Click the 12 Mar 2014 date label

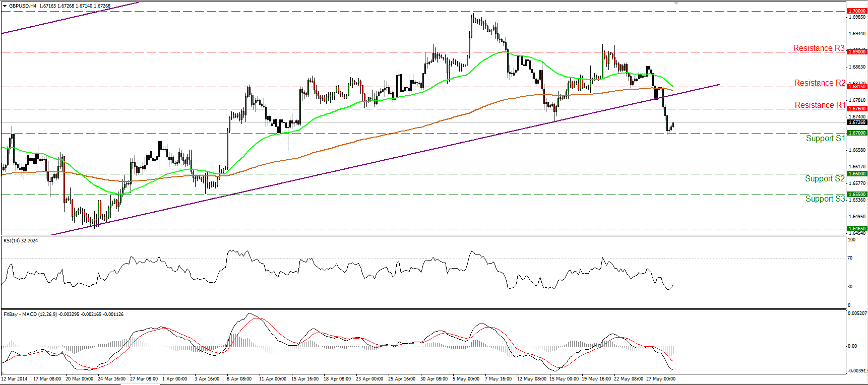15,379
